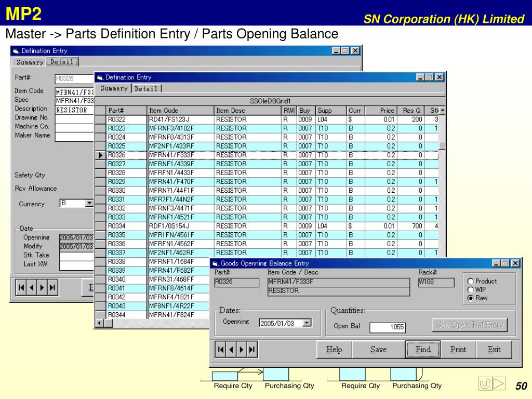Select the Product radio button

pos(471,281)
